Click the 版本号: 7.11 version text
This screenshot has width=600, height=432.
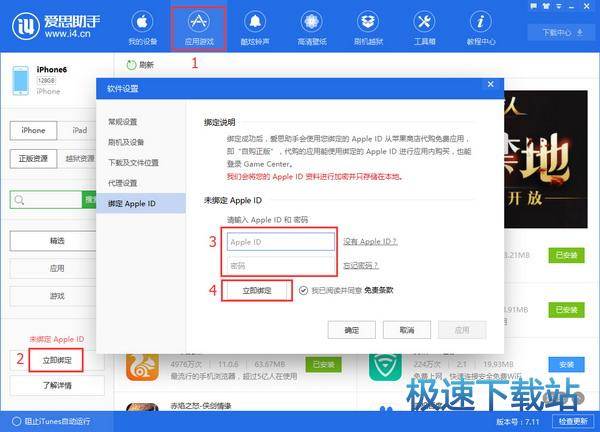click(x=517, y=422)
